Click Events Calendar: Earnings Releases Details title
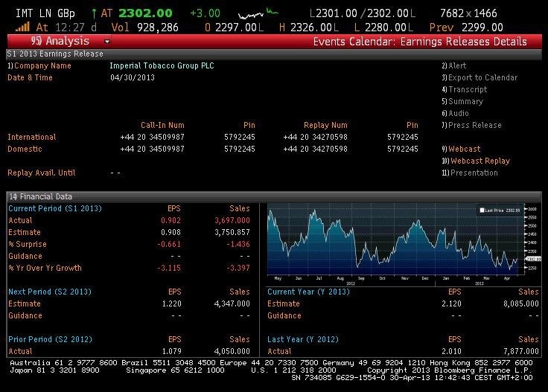The height and width of the screenshot is (392, 548). tap(420, 42)
